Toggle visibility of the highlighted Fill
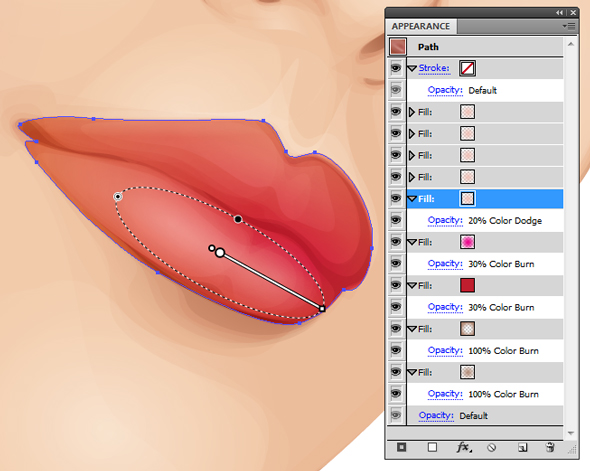 tap(395, 198)
